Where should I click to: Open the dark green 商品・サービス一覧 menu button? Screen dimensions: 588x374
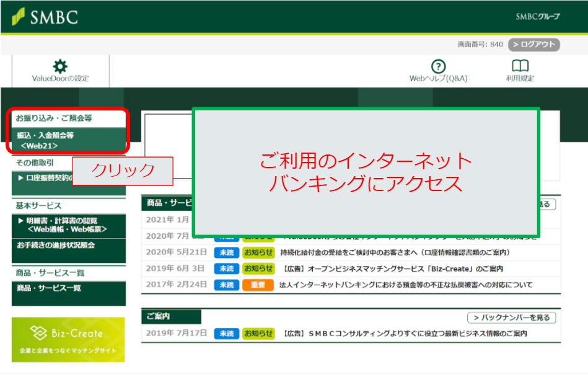69,293
